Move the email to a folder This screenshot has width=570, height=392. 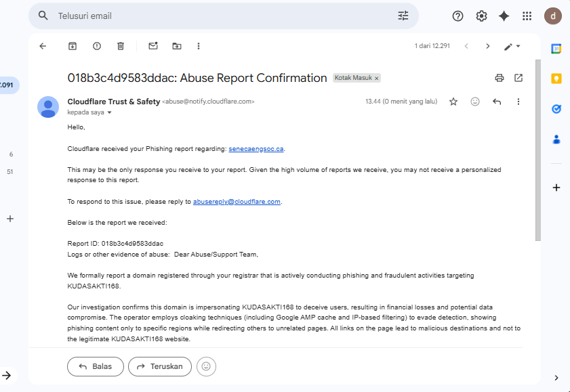(177, 46)
